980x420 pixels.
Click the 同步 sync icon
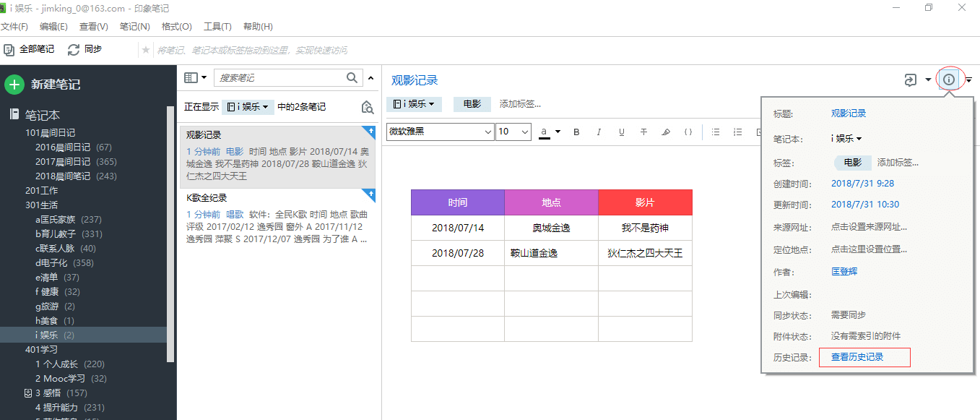tap(73, 49)
